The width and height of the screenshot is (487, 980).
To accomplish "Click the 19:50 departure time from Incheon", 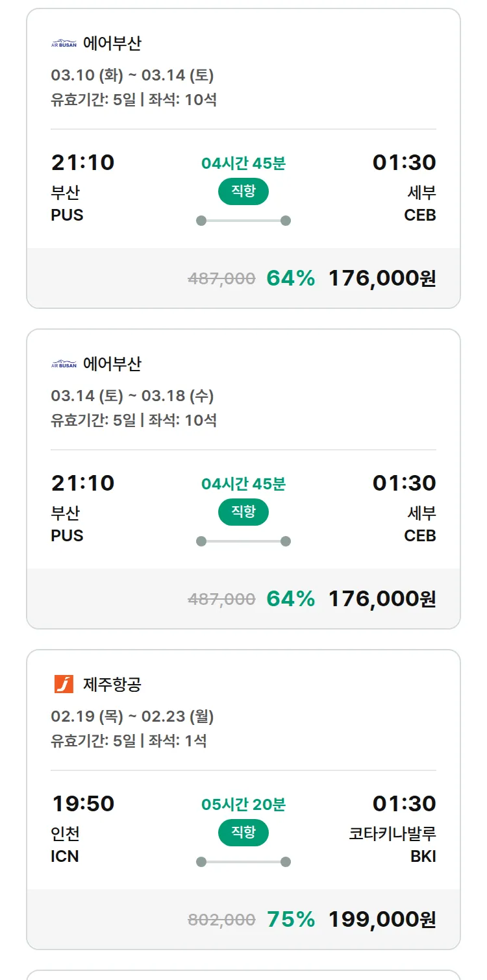I will (83, 803).
